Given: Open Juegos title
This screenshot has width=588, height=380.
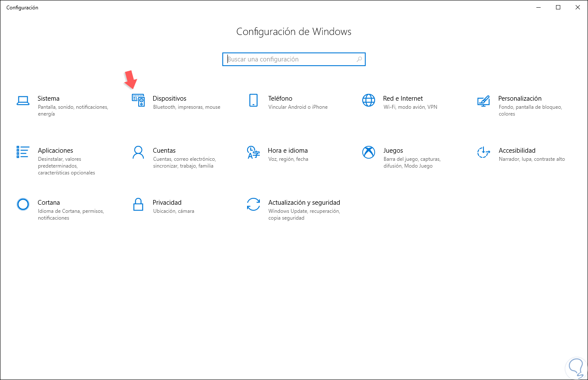Looking at the screenshot, I should [393, 151].
